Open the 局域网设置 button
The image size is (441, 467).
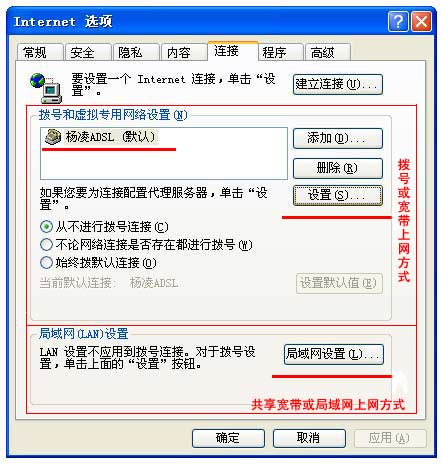click(334, 354)
